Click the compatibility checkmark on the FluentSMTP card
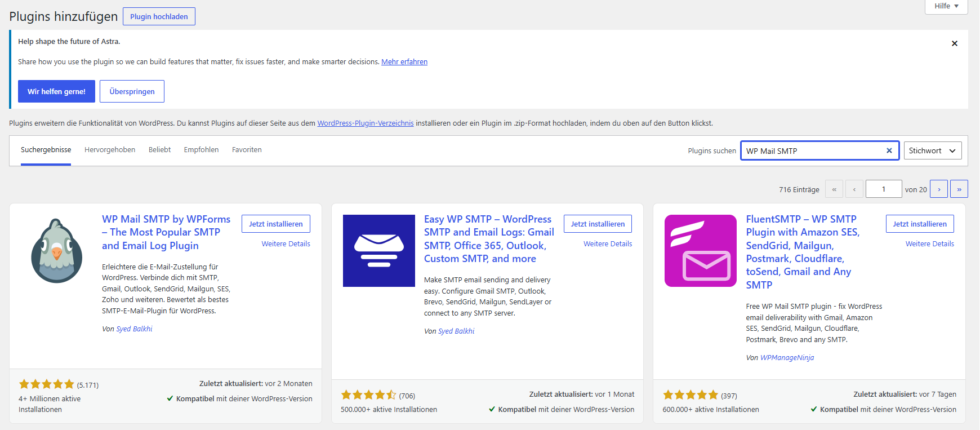The width and height of the screenshot is (980, 430). [814, 409]
